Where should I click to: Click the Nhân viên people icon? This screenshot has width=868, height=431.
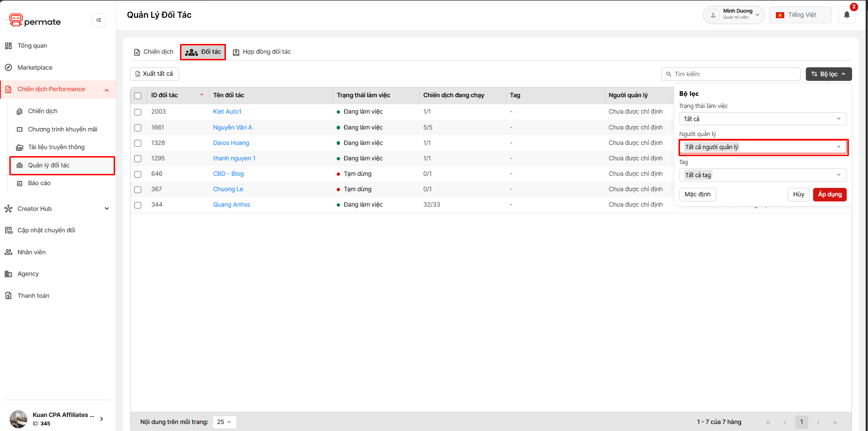(x=8, y=252)
